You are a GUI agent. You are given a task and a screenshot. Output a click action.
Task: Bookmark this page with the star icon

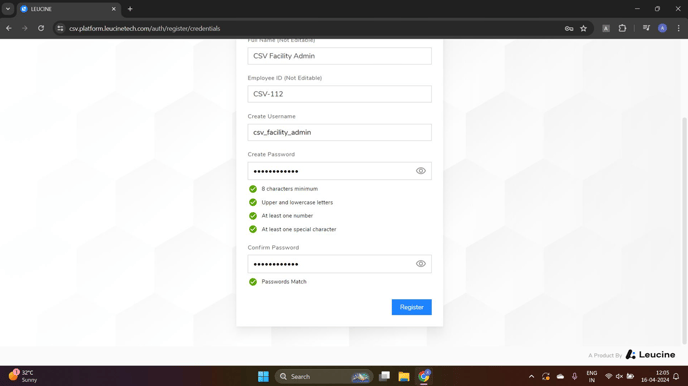583,29
